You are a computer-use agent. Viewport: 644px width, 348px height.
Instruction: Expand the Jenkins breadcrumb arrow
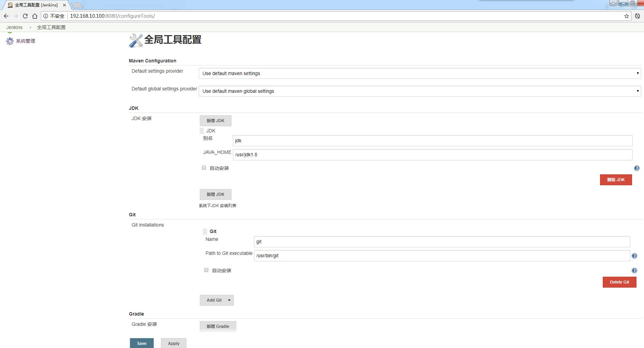click(30, 27)
